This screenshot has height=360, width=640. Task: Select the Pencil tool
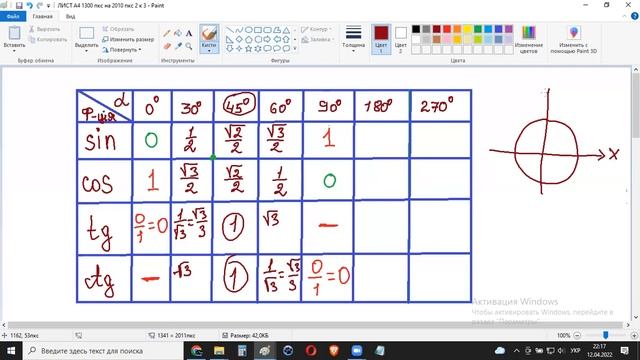(x=167, y=33)
